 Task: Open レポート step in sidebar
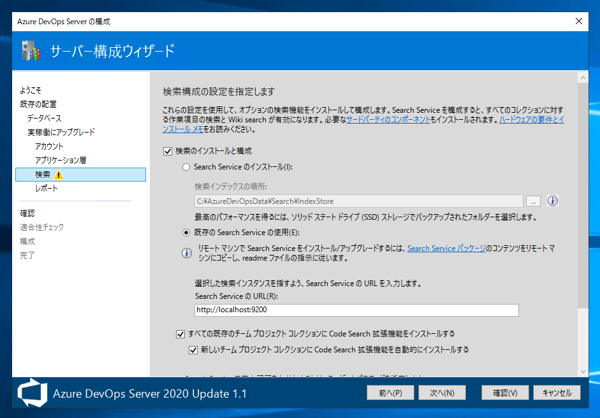pos(46,188)
